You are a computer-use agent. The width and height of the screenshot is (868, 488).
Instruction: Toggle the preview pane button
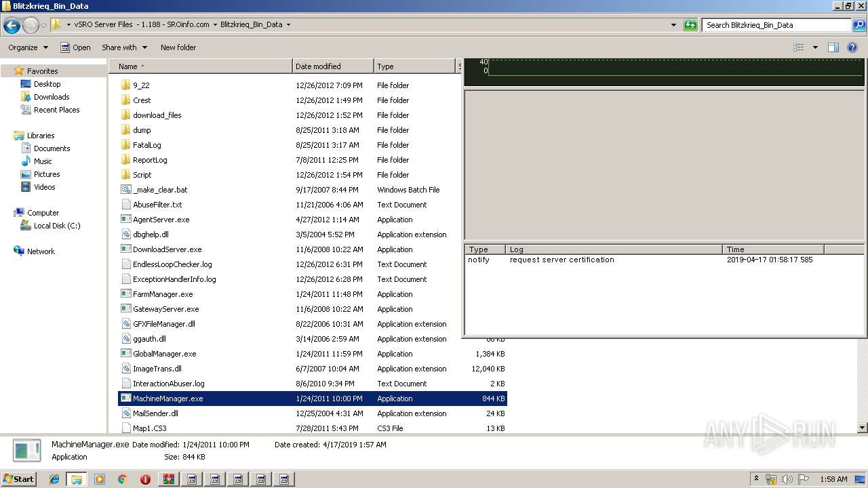833,47
